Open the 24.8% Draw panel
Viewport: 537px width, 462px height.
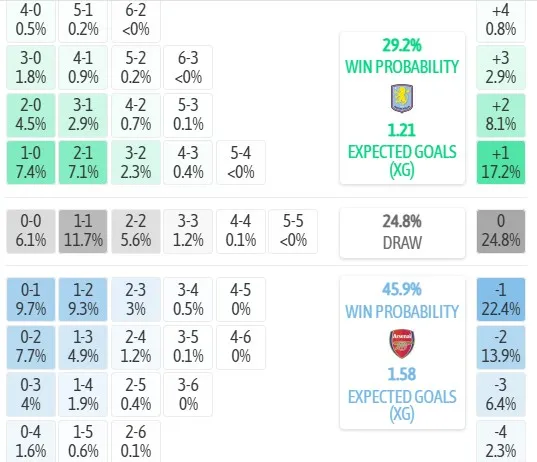tap(402, 233)
